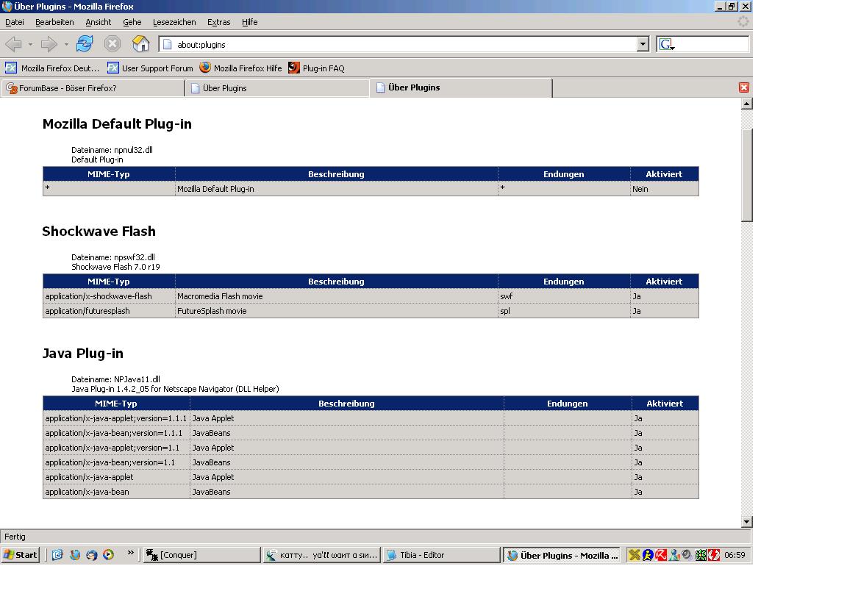This screenshot has height=616, width=847.
Task: Open Mozilla Firefox Deut… bookmark
Action: point(52,68)
